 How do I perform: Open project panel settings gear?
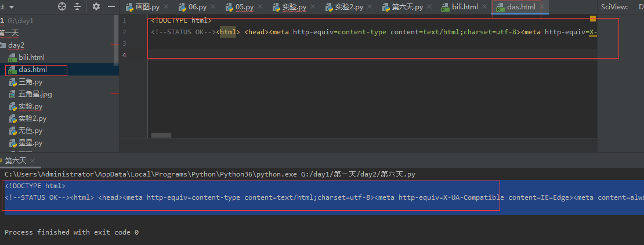pyautogui.click(x=96, y=6)
